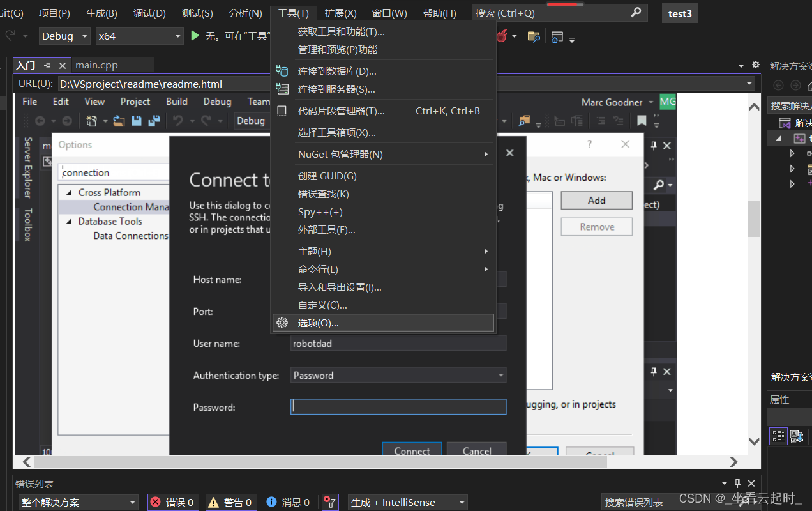812x511 pixels.
Task: Click the Save All toolbar icon
Action: [154, 121]
